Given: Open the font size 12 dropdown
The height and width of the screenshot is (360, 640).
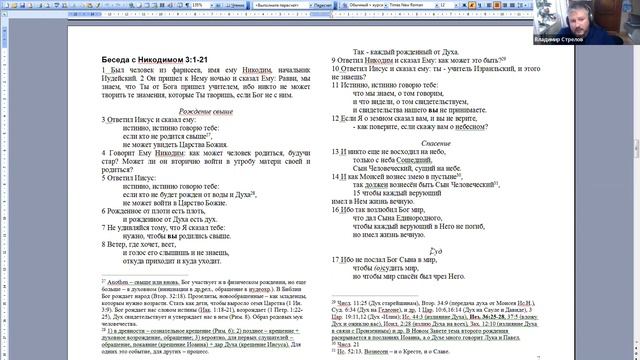Looking at the screenshot, I should (x=456, y=5).
